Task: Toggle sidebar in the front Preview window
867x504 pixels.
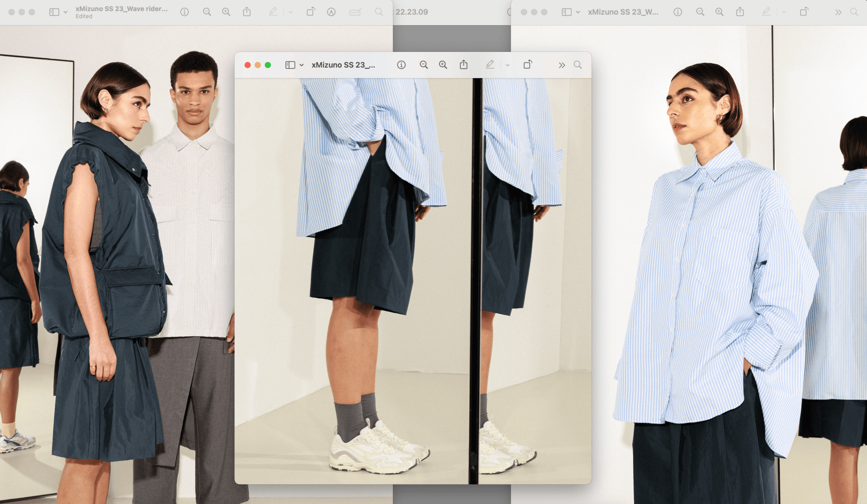Action: tap(290, 65)
